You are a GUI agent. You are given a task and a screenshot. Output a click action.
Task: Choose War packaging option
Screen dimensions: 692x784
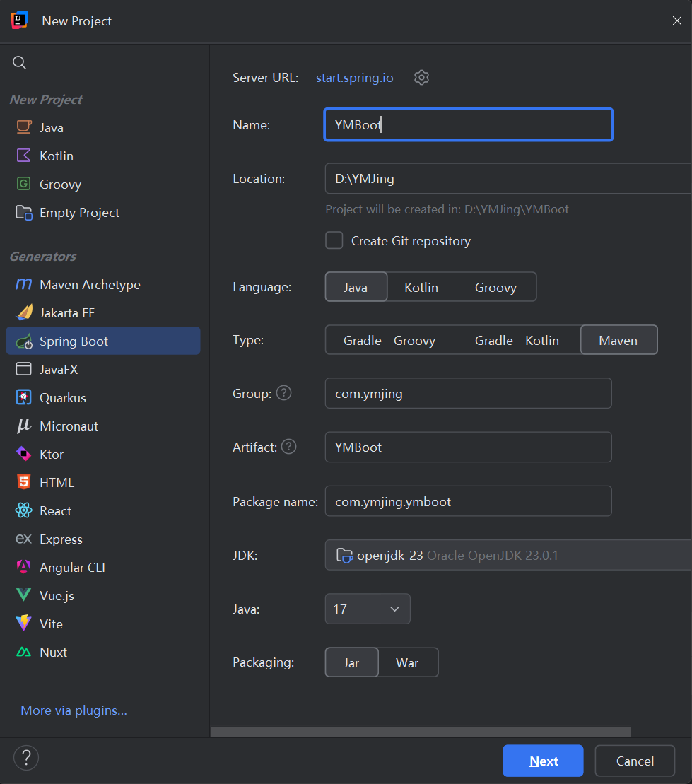click(x=407, y=663)
